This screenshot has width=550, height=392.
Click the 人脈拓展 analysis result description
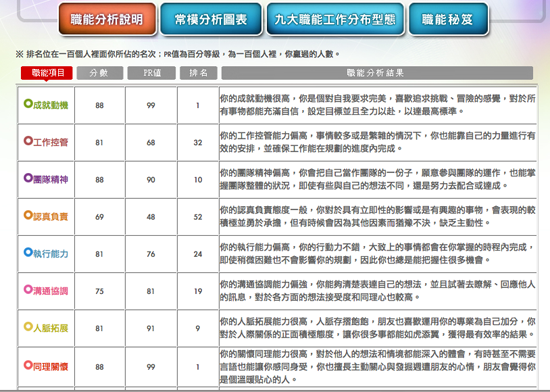(377, 328)
